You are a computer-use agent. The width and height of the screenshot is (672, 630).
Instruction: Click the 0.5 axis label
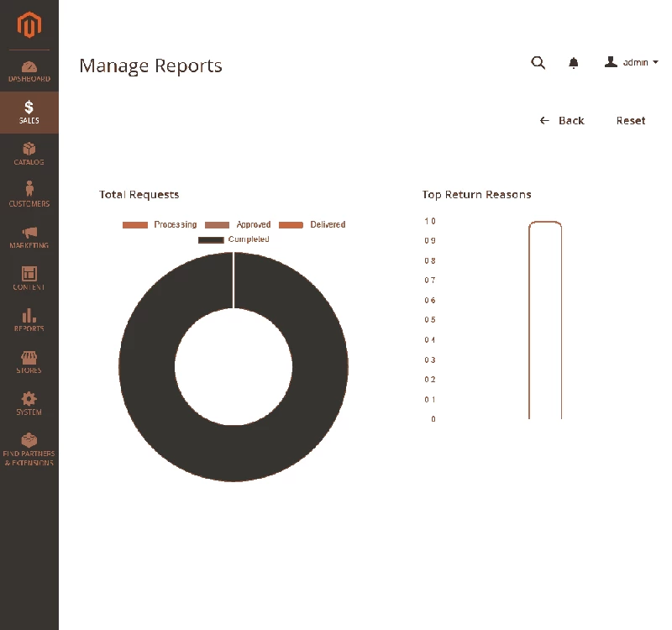pyautogui.click(x=430, y=320)
